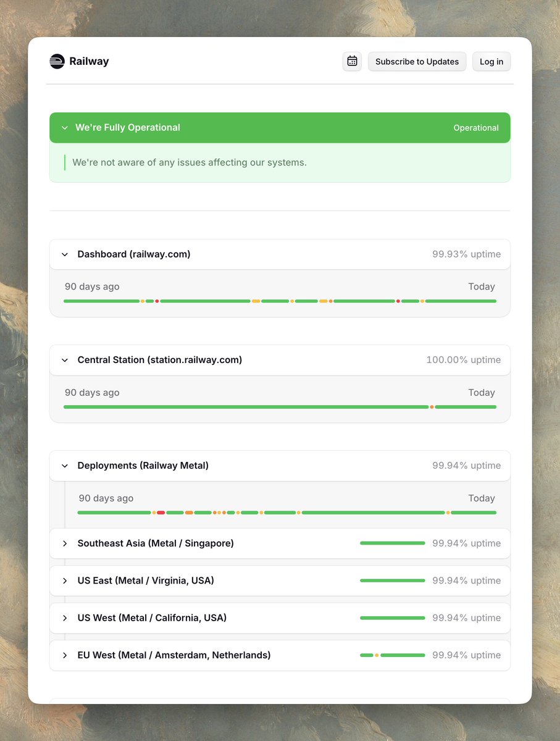The width and height of the screenshot is (560, 741).
Task: Click US East mini uptime bar
Action: point(393,580)
